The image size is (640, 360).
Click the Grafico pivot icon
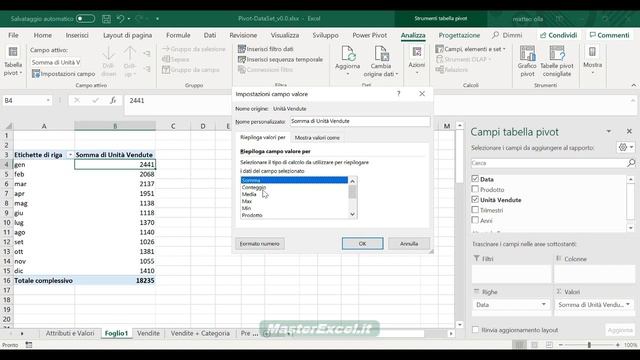pyautogui.click(x=527, y=53)
